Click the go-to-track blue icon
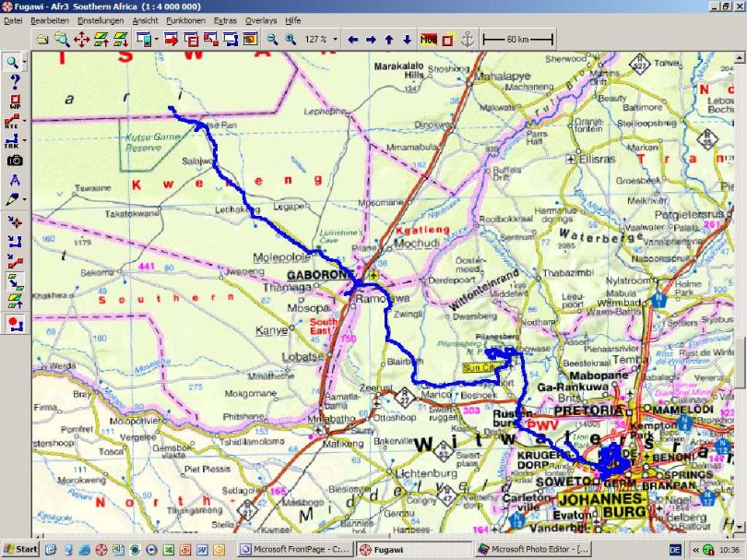This screenshot has height=560, width=747. coord(15,242)
